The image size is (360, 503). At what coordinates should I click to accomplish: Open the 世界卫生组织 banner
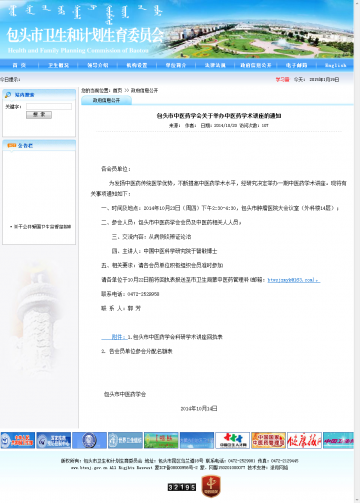(125, 440)
